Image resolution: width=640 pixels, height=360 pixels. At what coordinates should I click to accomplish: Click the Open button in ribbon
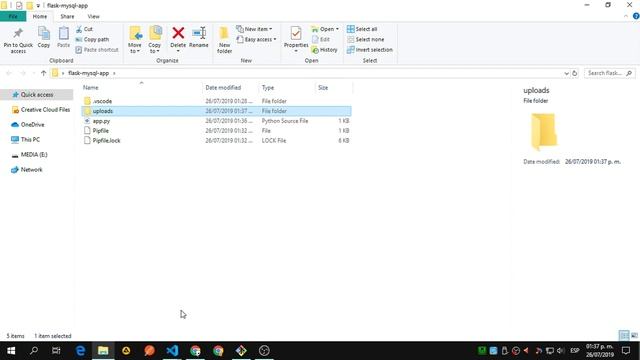coord(325,29)
